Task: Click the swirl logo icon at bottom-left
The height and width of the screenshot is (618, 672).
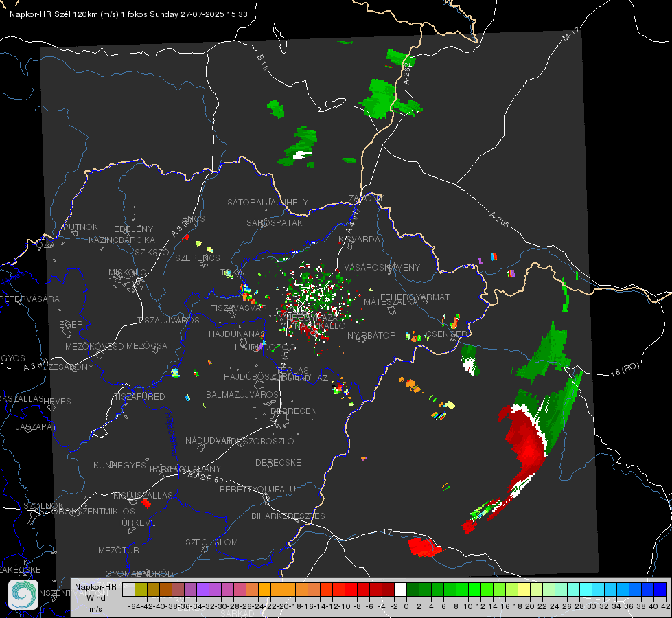Action: (x=23, y=595)
